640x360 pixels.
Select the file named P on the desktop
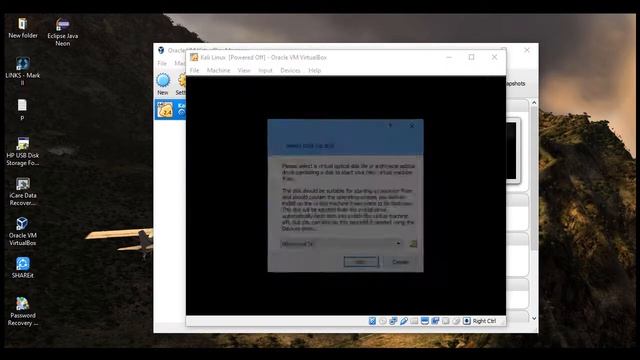(22, 110)
